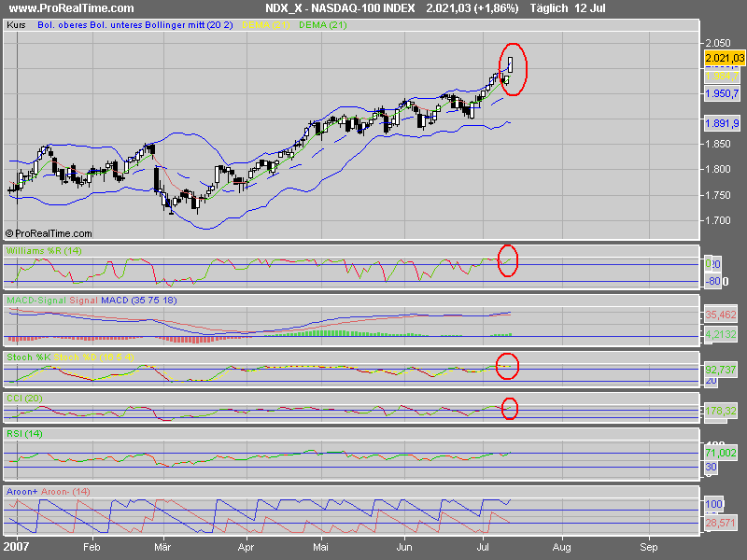Select the Bollinger bands legend label
The image size is (747, 560).
coord(135,25)
